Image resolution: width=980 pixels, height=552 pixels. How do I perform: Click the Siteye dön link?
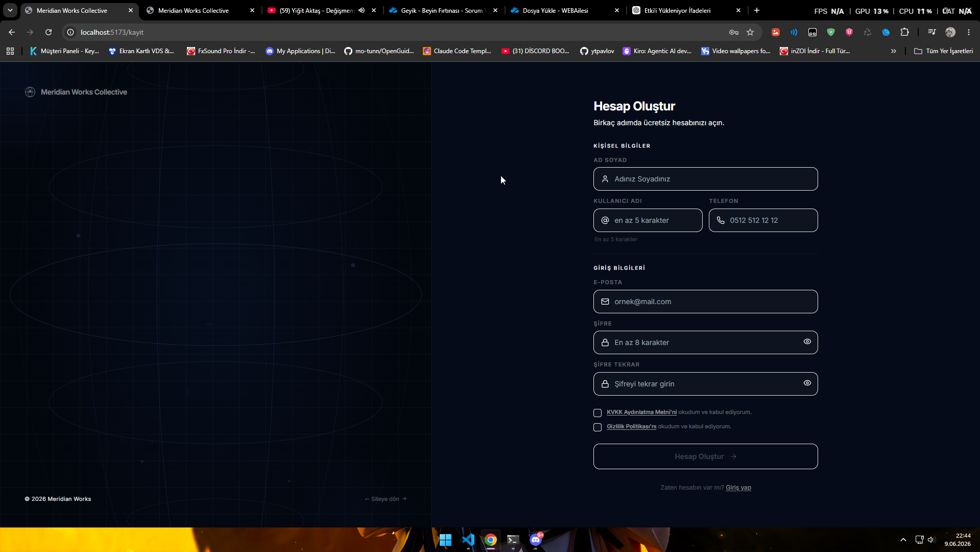click(386, 499)
